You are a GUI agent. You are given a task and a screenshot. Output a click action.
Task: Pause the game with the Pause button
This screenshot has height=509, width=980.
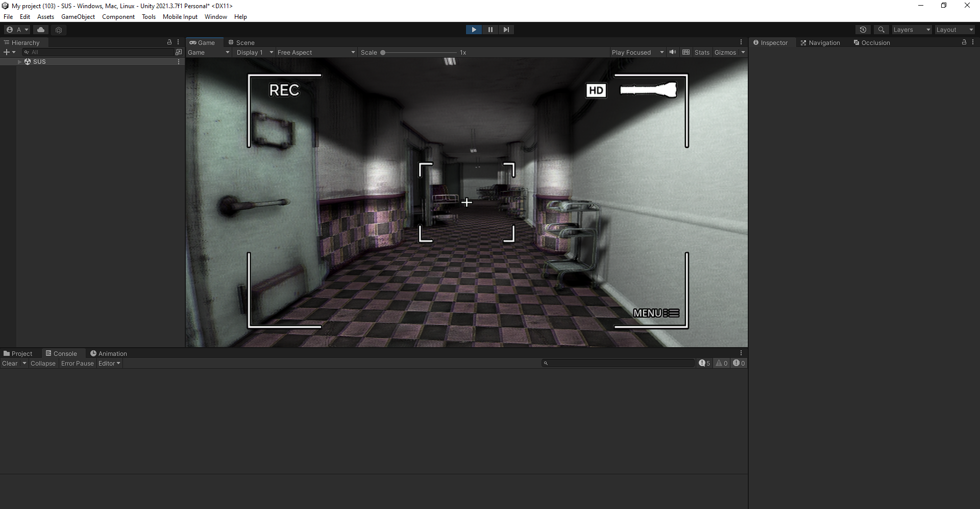[490, 30]
